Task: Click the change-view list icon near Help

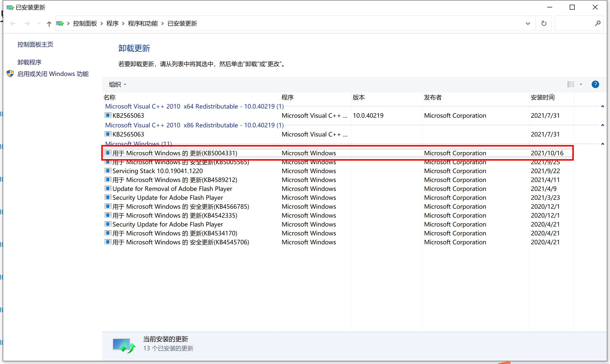Action: pyautogui.click(x=571, y=84)
